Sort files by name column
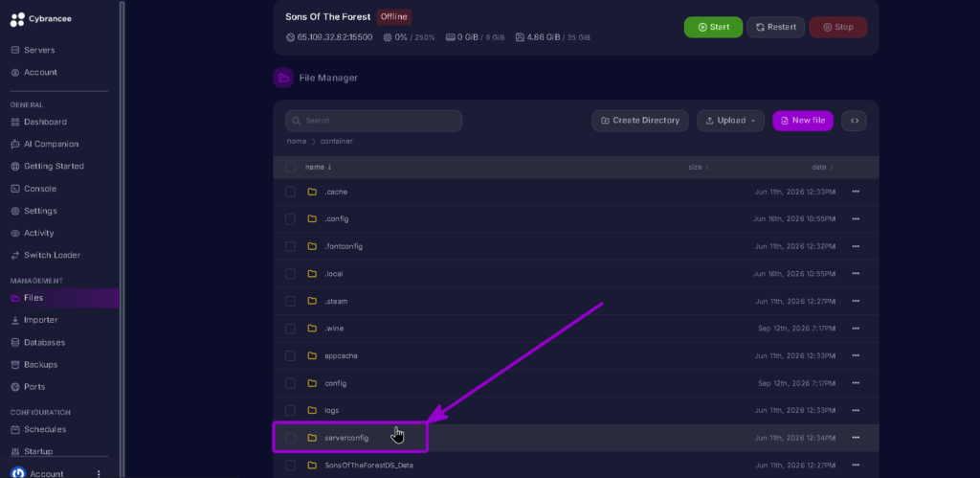980x478 pixels. pyautogui.click(x=318, y=168)
